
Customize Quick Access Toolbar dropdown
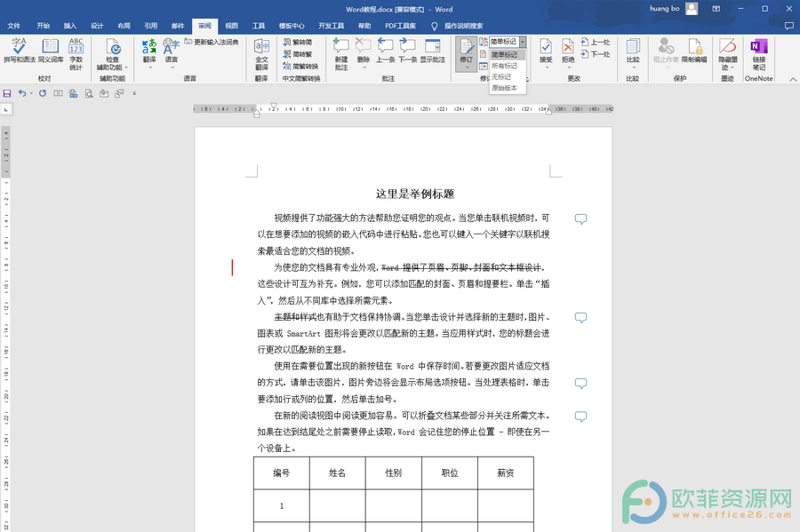(x=134, y=93)
